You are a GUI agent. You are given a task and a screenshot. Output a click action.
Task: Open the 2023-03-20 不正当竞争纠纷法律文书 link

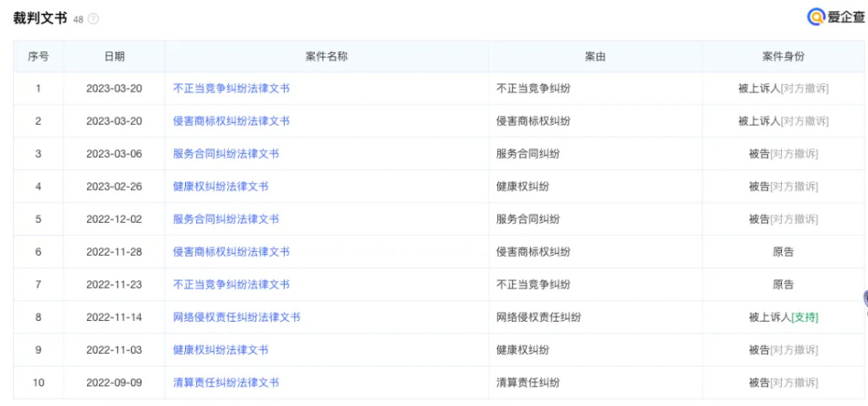(231, 88)
